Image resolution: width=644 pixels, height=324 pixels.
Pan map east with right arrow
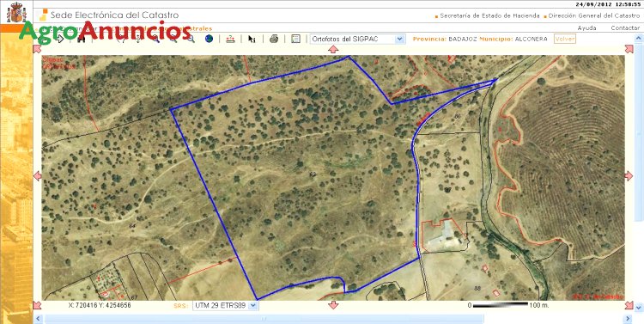pyautogui.click(x=629, y=176)
